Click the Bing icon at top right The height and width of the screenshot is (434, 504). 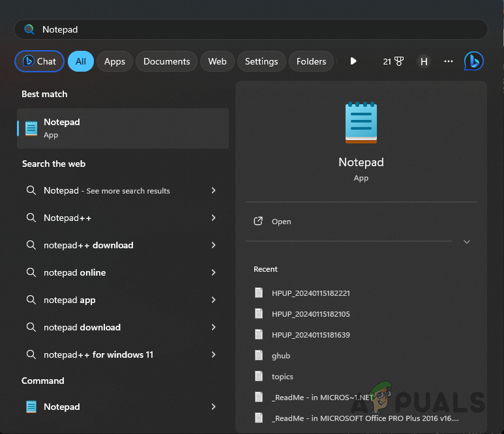474,61
